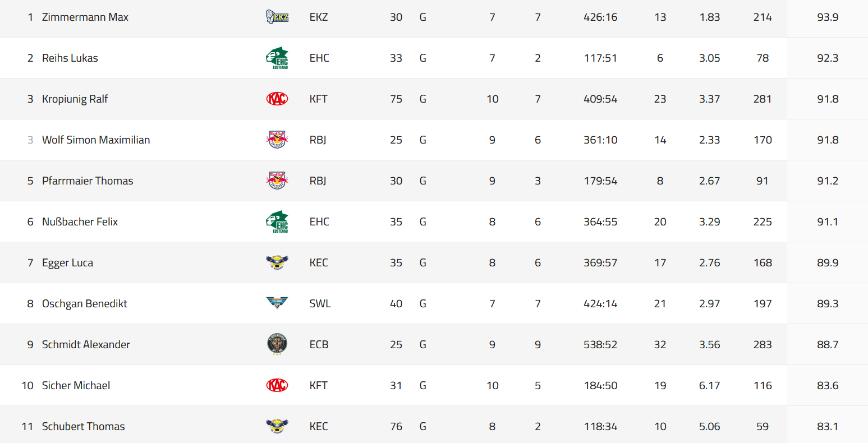The image size is (868, 443).
Task: Click the SWL team abbreviation
Action: [320, 303]
